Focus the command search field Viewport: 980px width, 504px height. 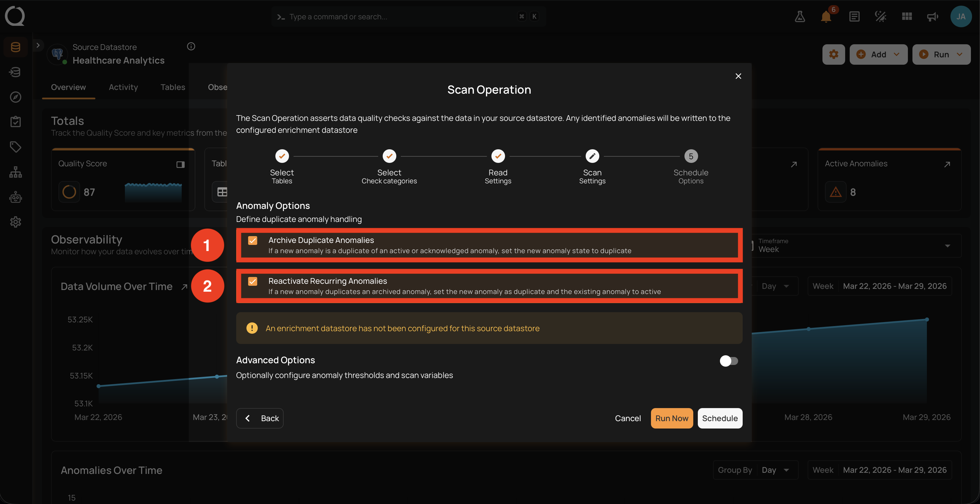409,16
